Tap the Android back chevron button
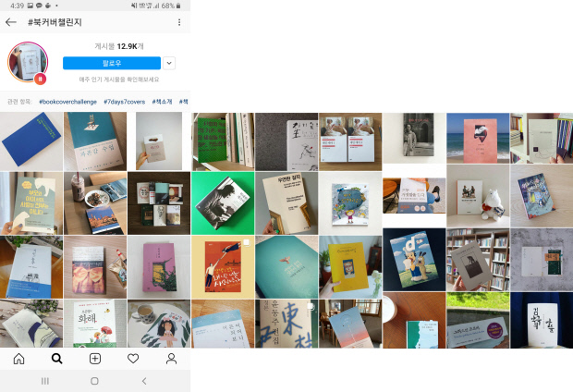 pos(144,381)
